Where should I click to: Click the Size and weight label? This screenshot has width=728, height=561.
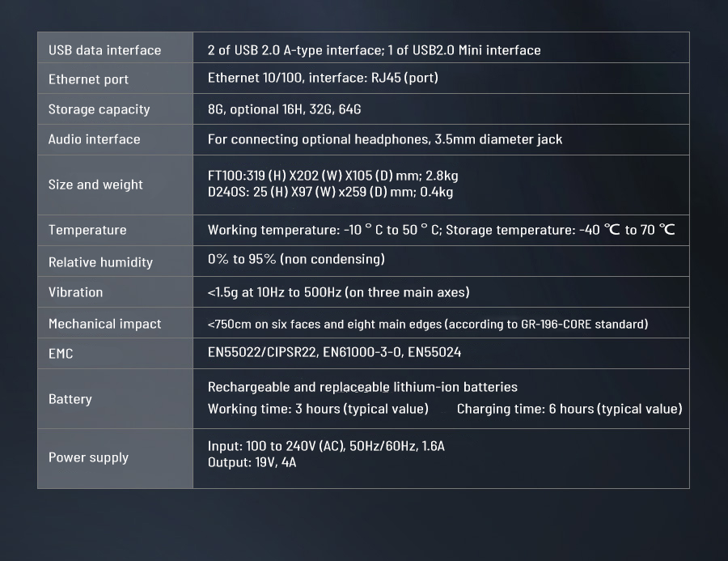[x=95, y=185]
